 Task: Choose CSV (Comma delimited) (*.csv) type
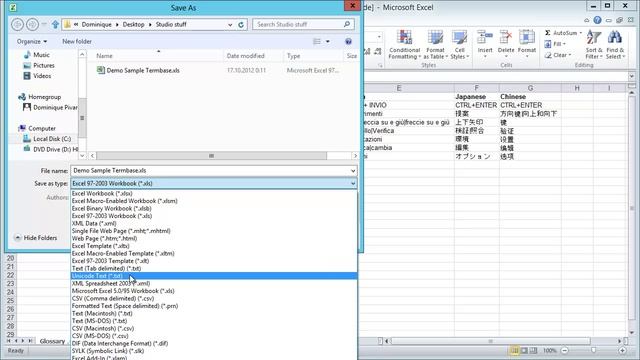point(214,298)
